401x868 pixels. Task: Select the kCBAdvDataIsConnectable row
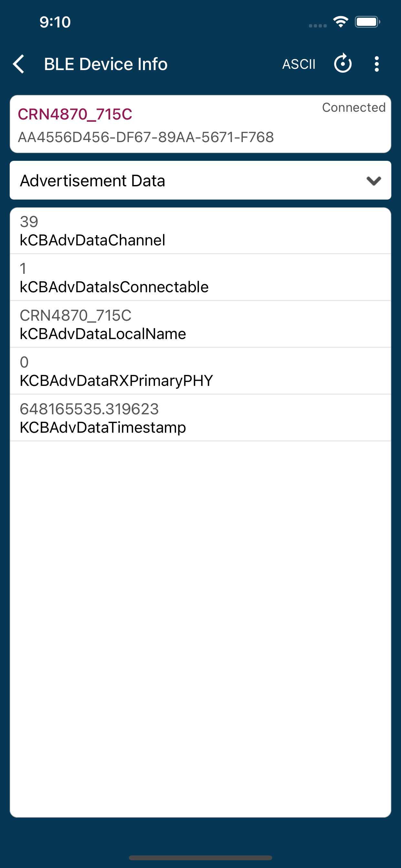(x=200, y=278)
